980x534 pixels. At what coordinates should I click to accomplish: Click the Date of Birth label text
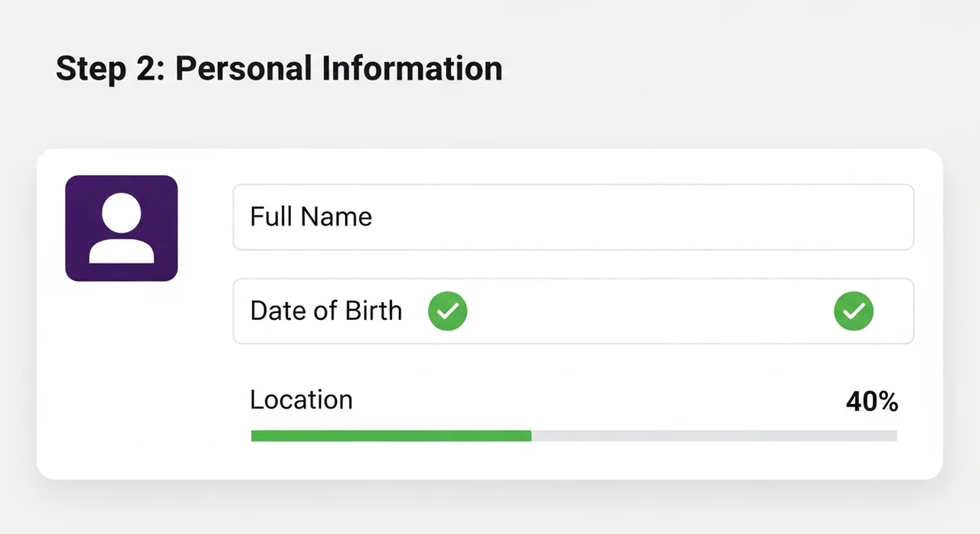pyautogui.click(x=325, y=311)
